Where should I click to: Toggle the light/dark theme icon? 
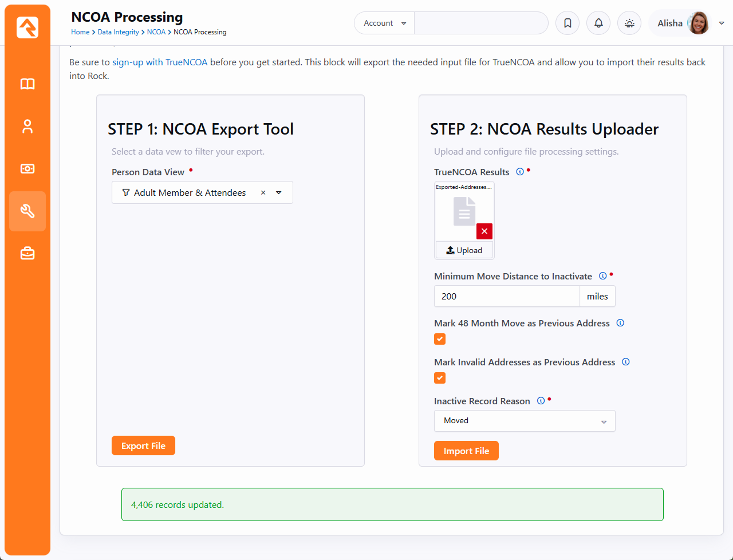click(x=629, y=23)
